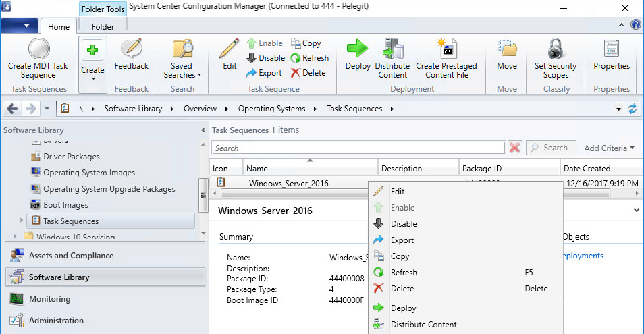
Task: Choose Edit from the context menu
Action: [x=465, y=191]
